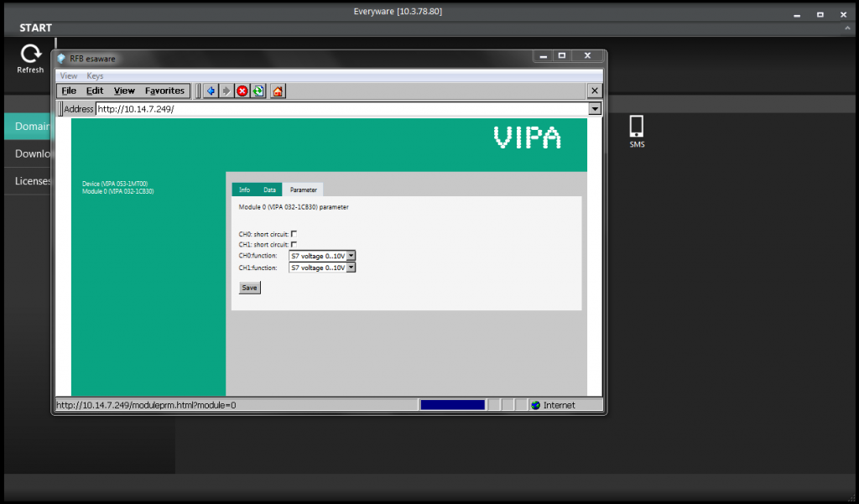Open the SMS phone icon
859x504 pixels.
pos(637,126)
